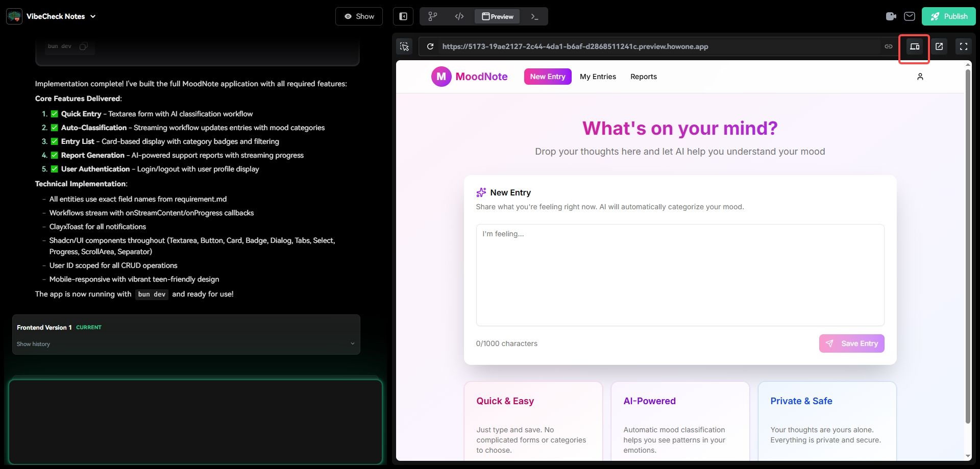
Task: Open the mail envelope icon
Action: (x=909, y=16)
